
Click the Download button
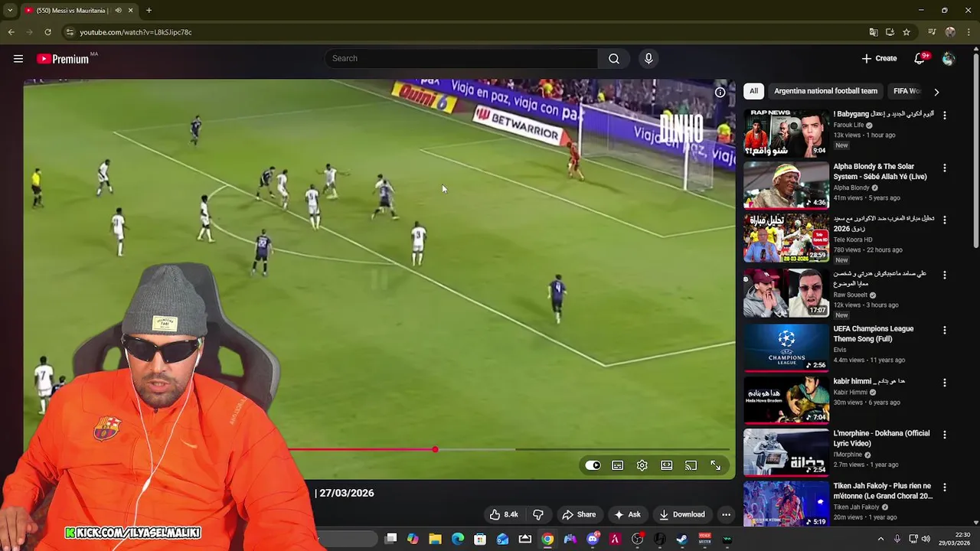[x=682, y=514]
